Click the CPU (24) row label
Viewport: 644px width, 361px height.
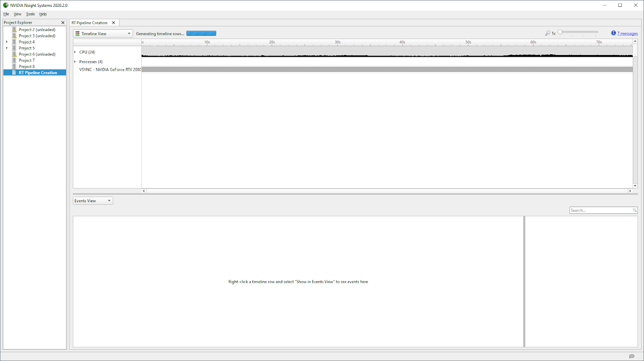(x=87, y=52)
